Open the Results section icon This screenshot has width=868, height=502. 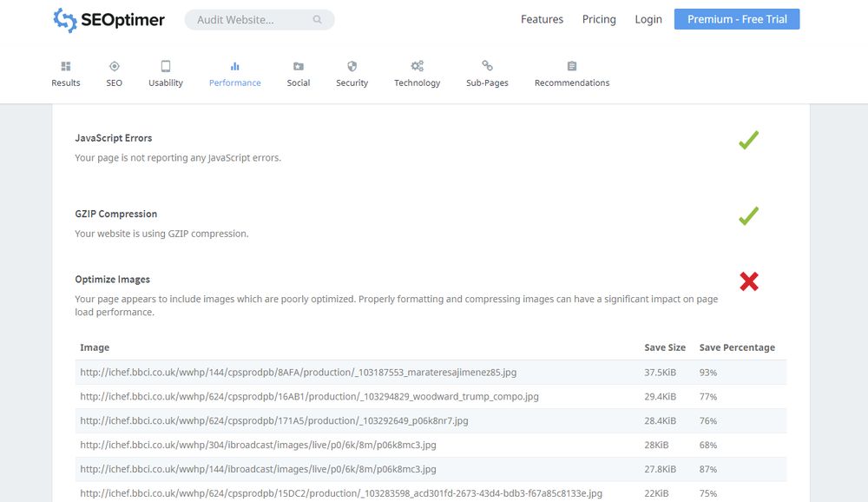(x=66, y=66)
